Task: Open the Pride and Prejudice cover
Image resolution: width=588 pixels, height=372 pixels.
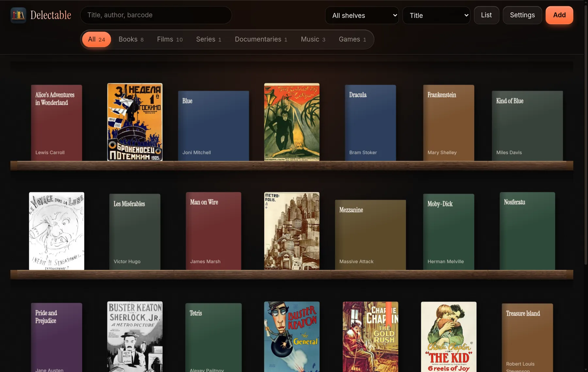Action: tap(57, 337)
